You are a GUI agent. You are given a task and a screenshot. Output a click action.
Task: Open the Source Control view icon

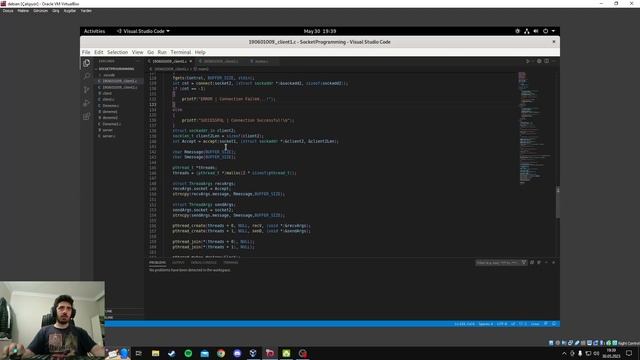point(87,90)
